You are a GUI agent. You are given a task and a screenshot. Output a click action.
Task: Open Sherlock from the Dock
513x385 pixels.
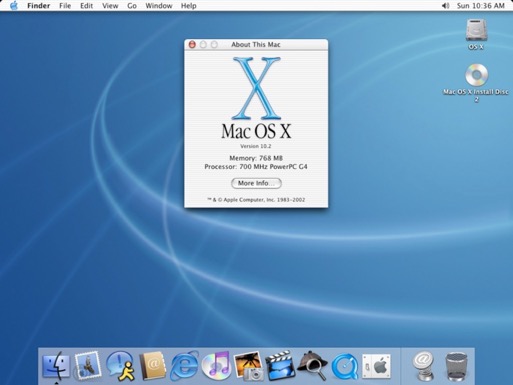pyautogui.click(x=312, y=365)
